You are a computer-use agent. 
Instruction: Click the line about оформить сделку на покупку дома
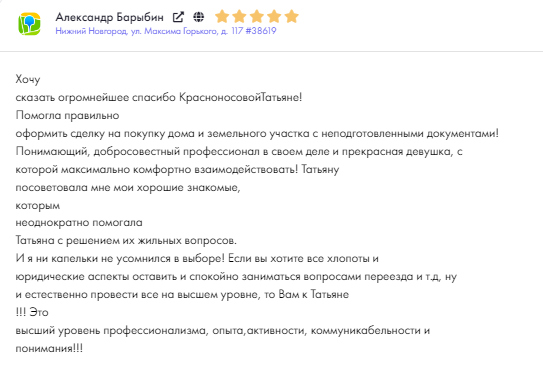click(257, 134)
